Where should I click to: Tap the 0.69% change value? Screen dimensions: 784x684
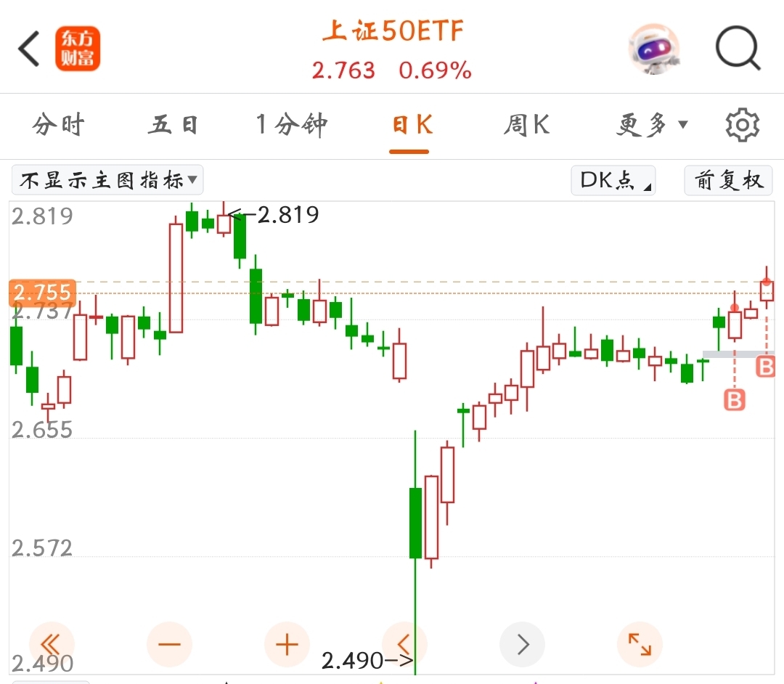(x=435, y=70)
